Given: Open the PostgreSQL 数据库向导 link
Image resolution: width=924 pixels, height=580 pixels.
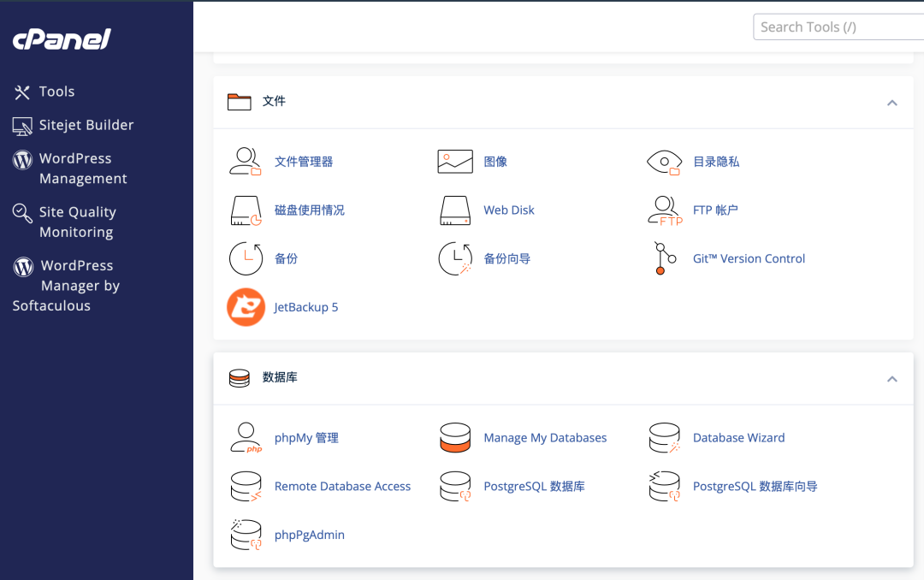Looking at the screenshot, I should click(755, 486).
